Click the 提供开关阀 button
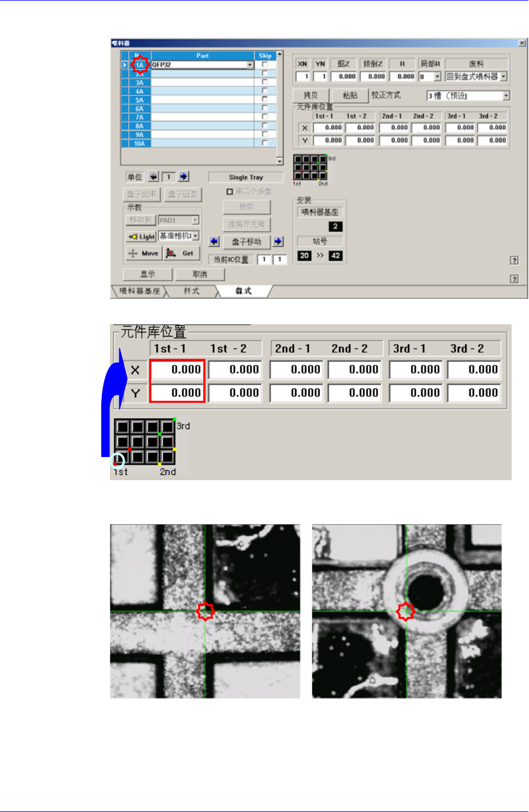 coord(247,225)
